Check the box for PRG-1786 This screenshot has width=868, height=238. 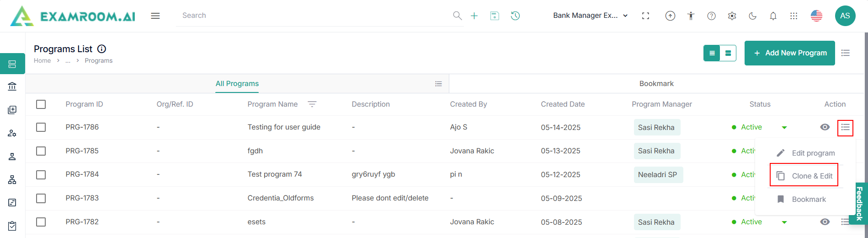tap(41, 127)
